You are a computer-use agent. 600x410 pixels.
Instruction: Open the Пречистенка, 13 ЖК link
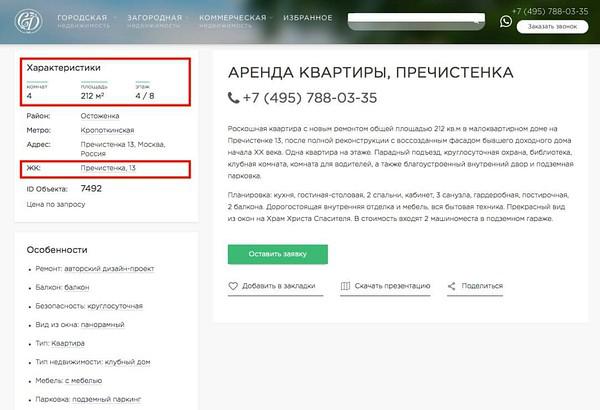click(108, 169)
